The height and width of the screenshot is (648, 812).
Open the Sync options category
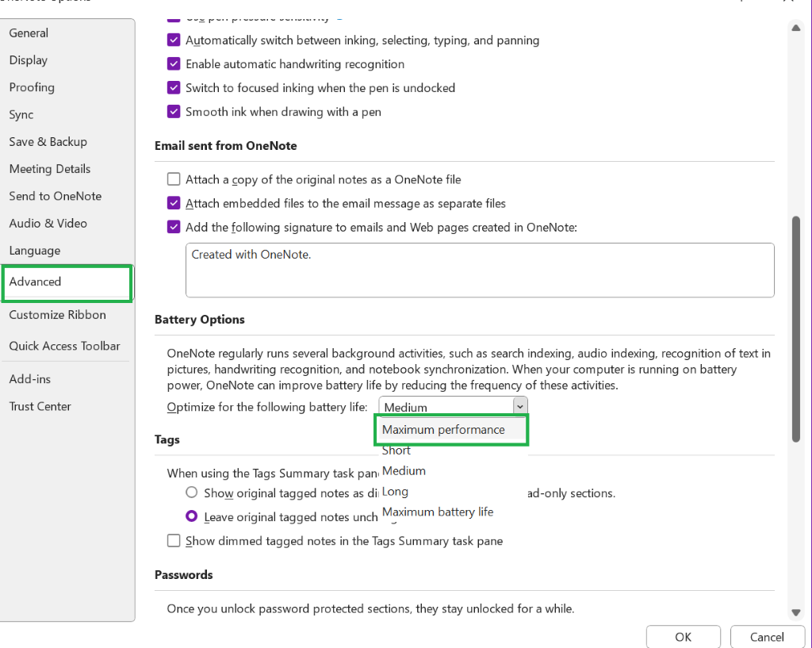(x=21, y=114)
